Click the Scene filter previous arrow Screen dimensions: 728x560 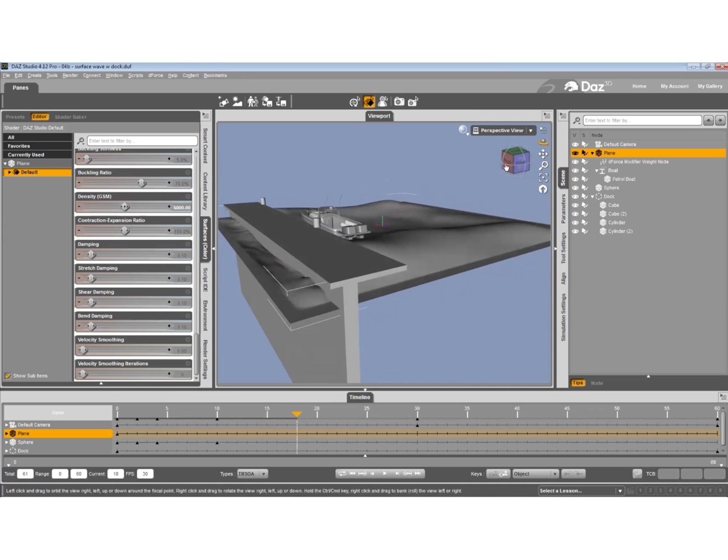click(x=708, y=120)
